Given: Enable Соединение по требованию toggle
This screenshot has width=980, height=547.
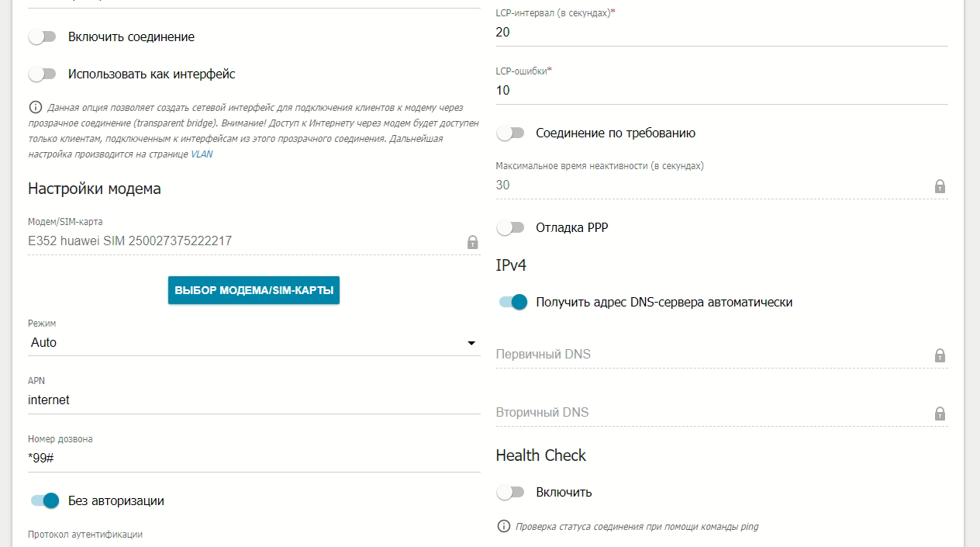Looking at the screenshot, I should point(511,133).
